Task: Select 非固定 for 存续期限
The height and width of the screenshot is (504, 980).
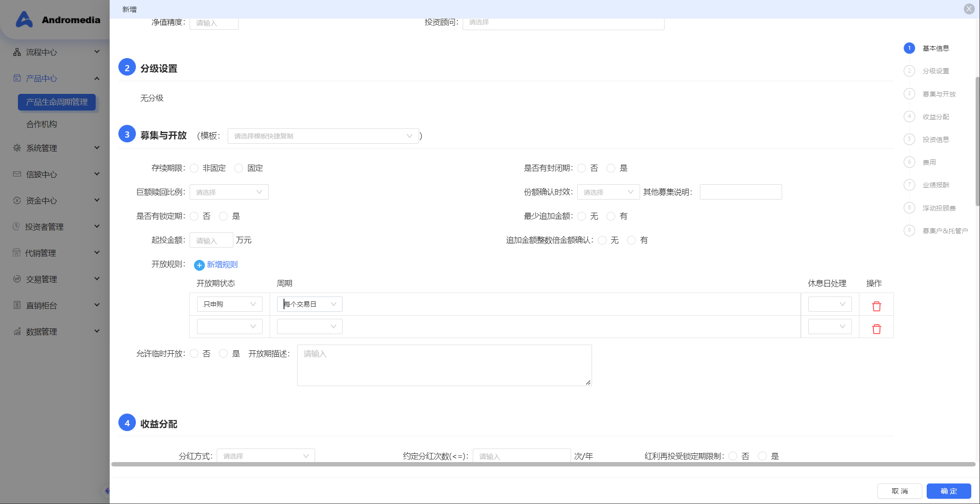Action: (194, 168)
